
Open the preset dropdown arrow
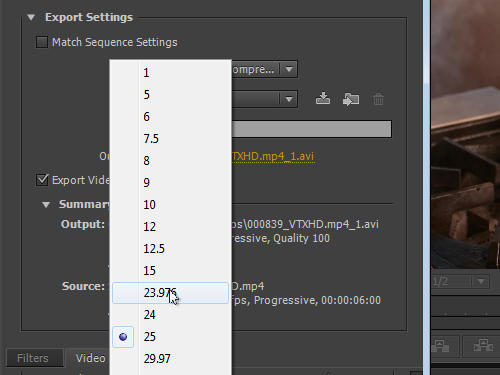tap(289, 99)
